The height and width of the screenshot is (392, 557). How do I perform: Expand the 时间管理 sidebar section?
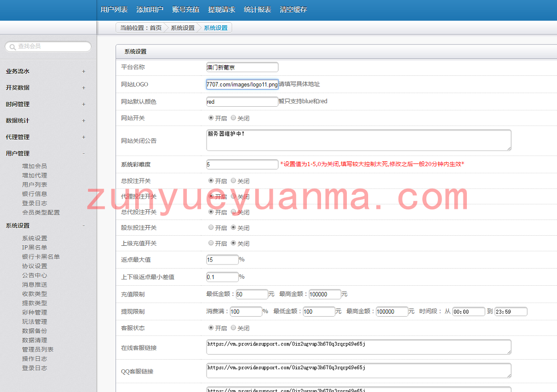(x=84, y=104)
